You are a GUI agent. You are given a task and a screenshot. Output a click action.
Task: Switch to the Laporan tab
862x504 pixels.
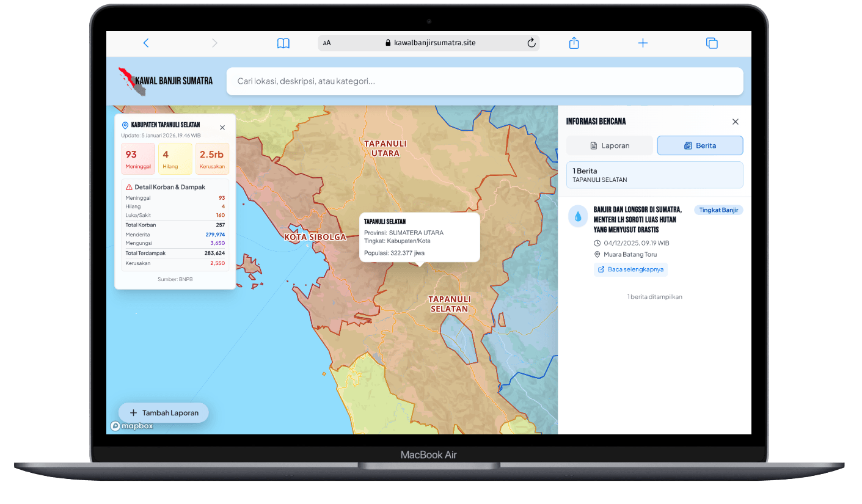[x=609, y=145]
